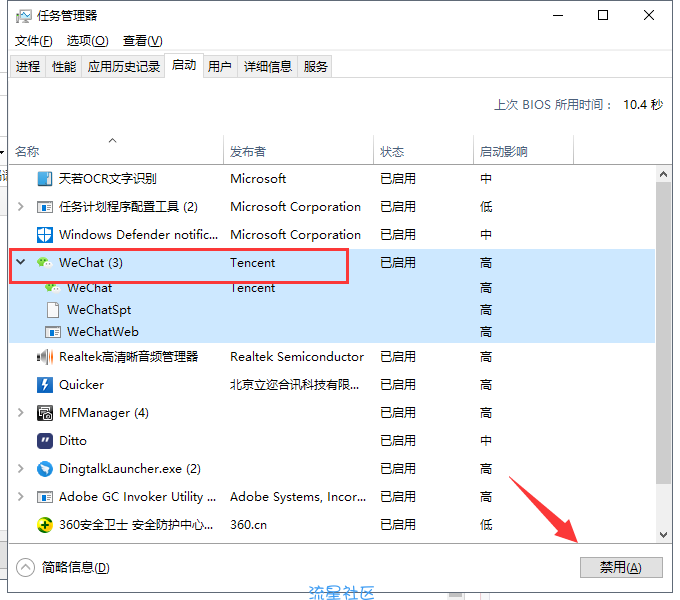Open the 查看(V) menu
Screen dimensions: 680x600
(142, 41)
